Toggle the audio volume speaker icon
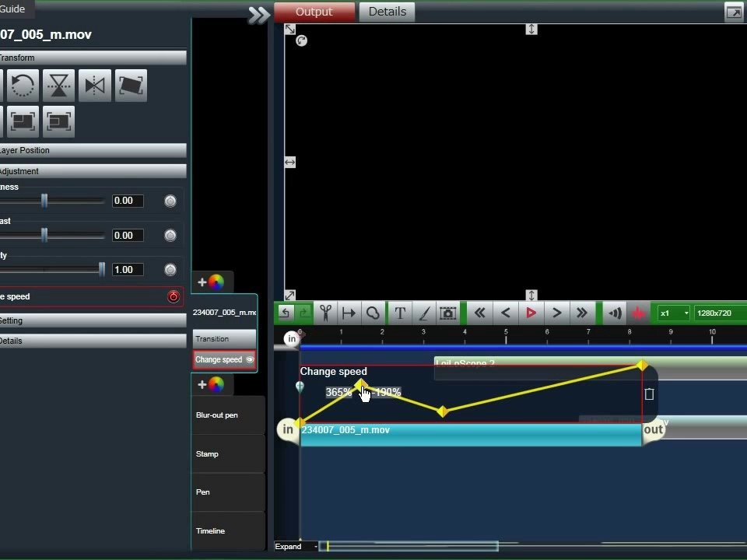Image resolution: width=747 pixels, height=560 pixels. tap(615, 313)
